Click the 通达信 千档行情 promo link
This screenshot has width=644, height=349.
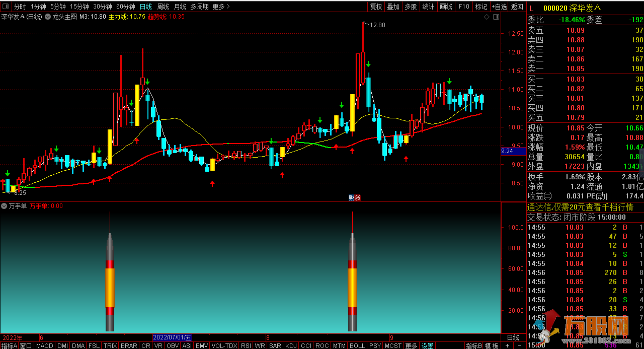580,207
